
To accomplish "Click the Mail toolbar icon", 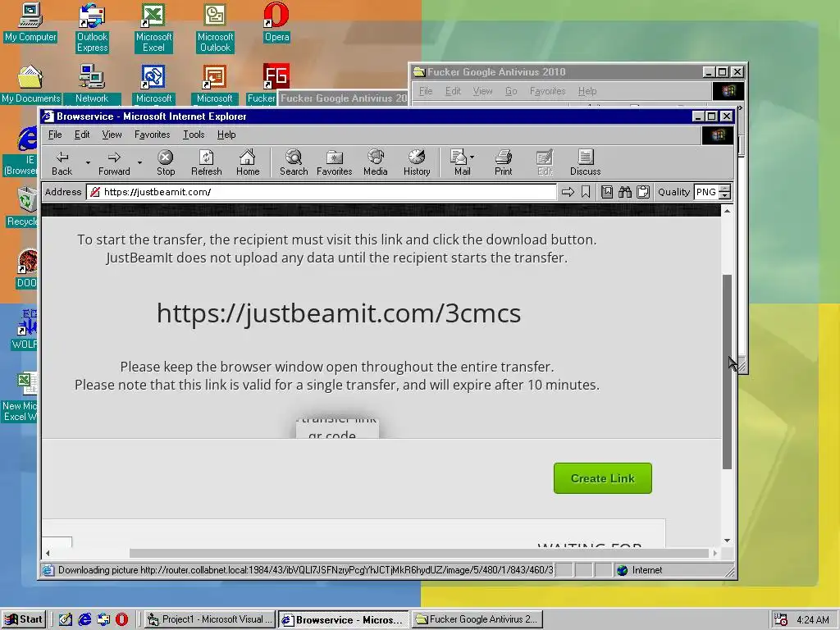I will coord(459,163).
